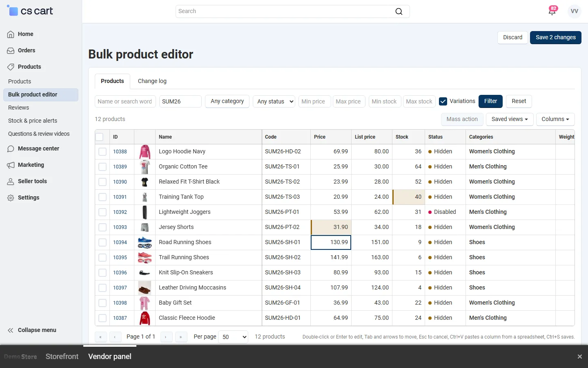Open product ID 10391 link

(120, 197)
